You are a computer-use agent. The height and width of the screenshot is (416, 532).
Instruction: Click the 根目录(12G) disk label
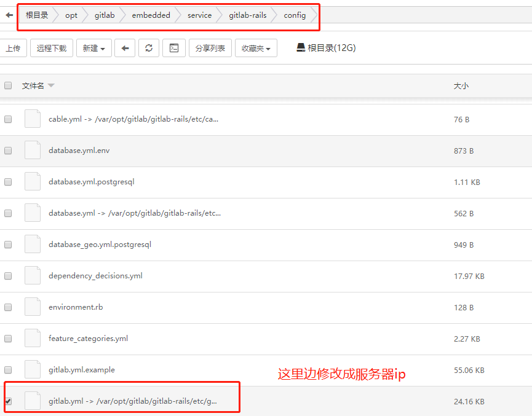pyautogui.click(x=332, y=48)
